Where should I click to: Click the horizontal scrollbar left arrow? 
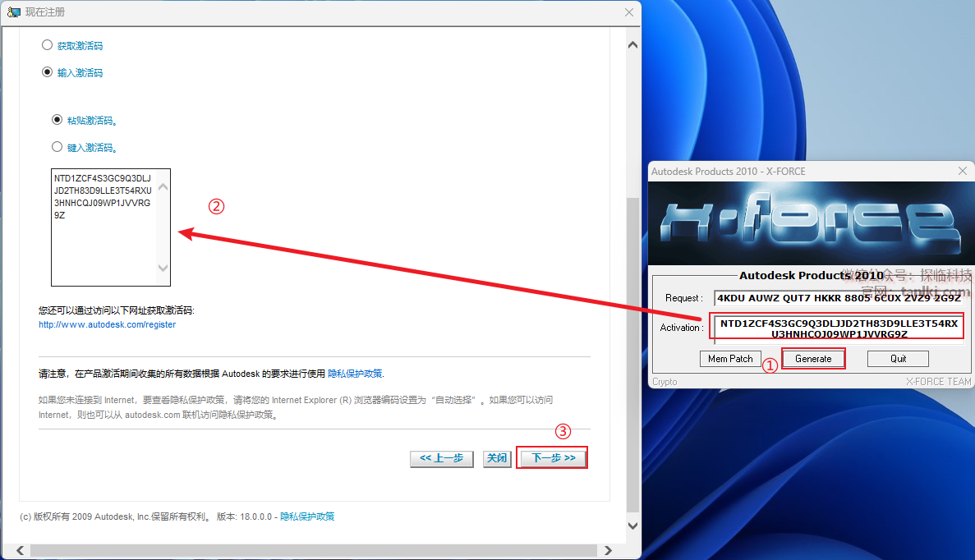point(21,551)
